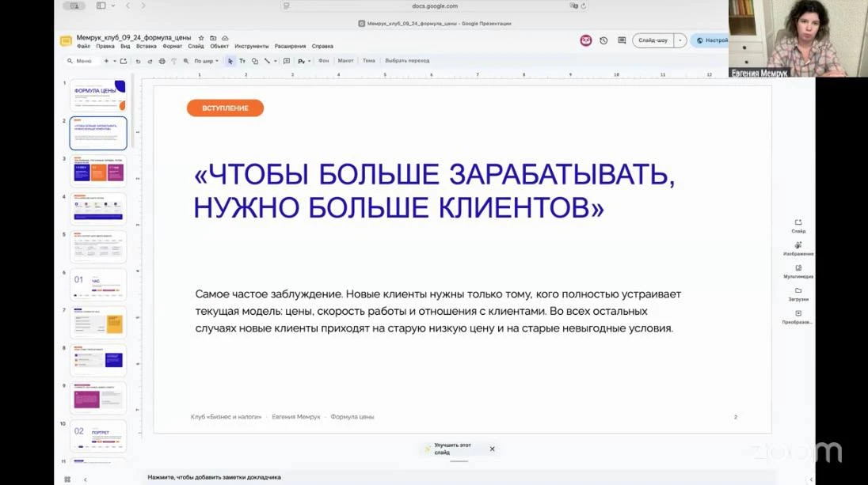Click the print icon
Screen dimensions: 868x485
(162, 61)
